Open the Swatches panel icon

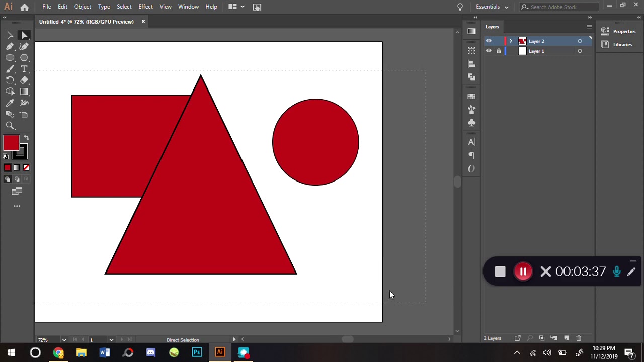[x=471, y=96]
